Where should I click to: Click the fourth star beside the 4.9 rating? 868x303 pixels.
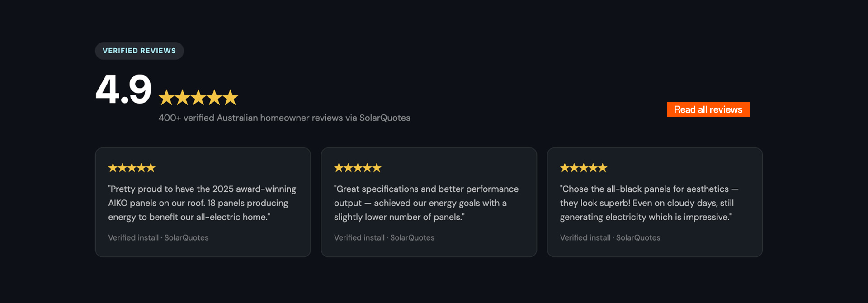point(214,97)
